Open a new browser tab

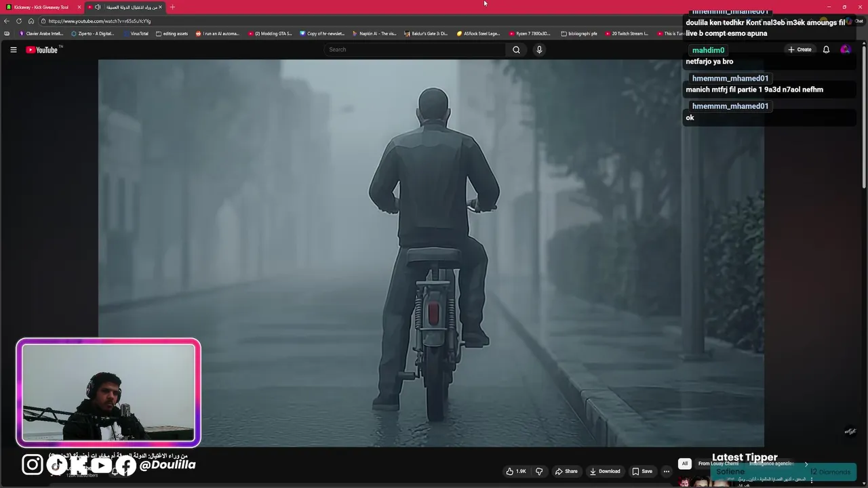[172, 7]
